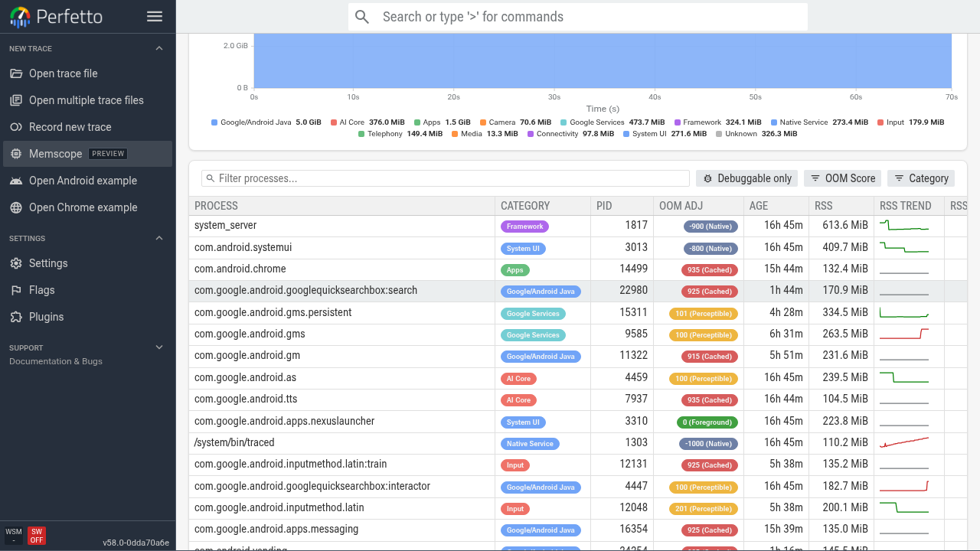This screenshot has height=551, width=980.
Task: Click the SW OFF service worker badge
Action: click(36, 535)
